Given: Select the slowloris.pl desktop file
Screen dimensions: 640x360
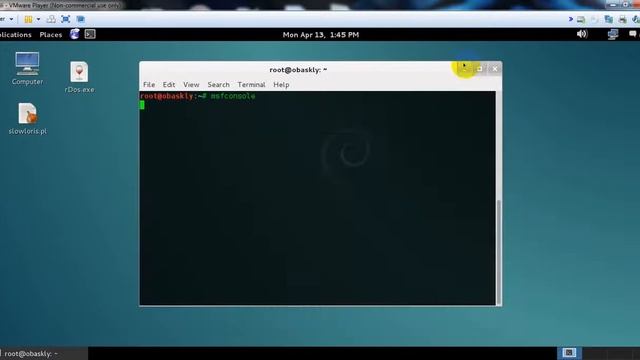Looking at the screenshot, I should point(27,119).
